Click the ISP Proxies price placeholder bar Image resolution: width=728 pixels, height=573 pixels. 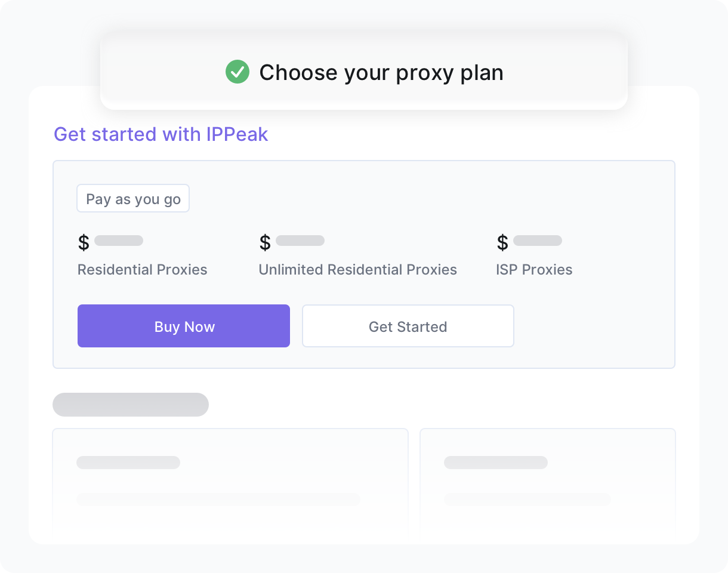(538, 241)
